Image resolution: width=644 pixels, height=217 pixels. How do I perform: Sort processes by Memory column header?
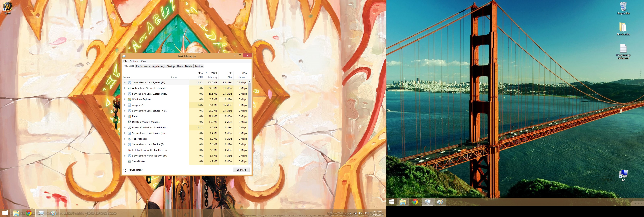[213, 75]
